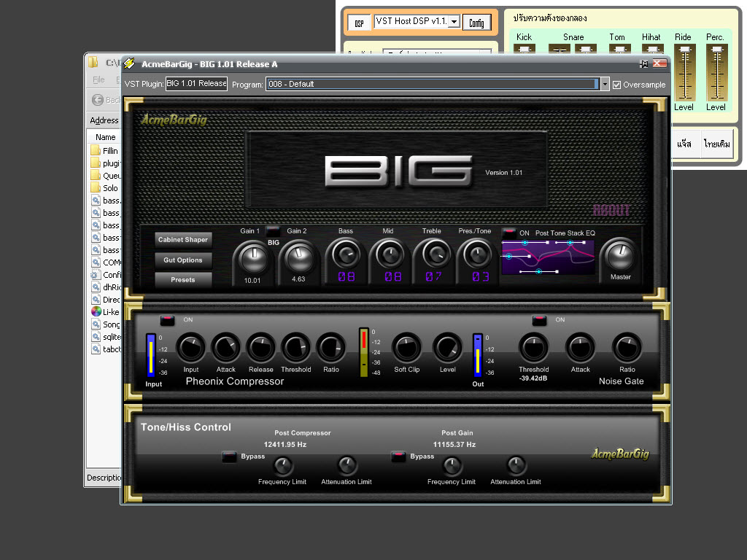747x560 pixels.
Task: Open the File menu in explorer window
Action: coord(98,79)
